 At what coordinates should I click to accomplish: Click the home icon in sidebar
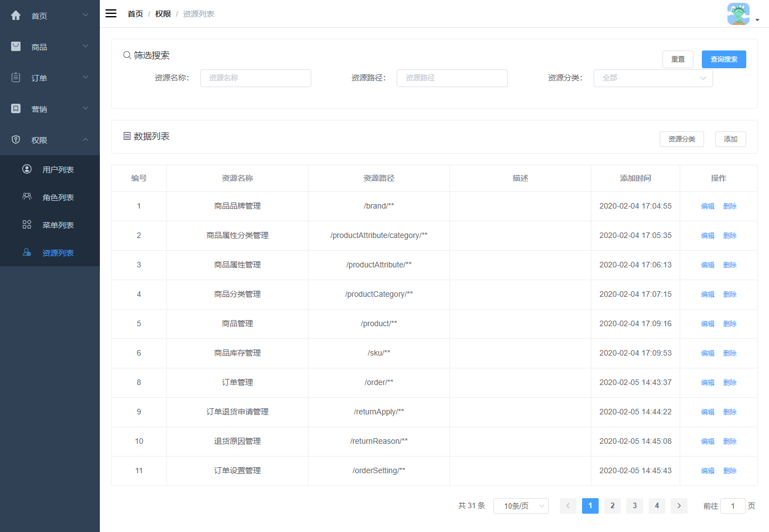point(16,16)
